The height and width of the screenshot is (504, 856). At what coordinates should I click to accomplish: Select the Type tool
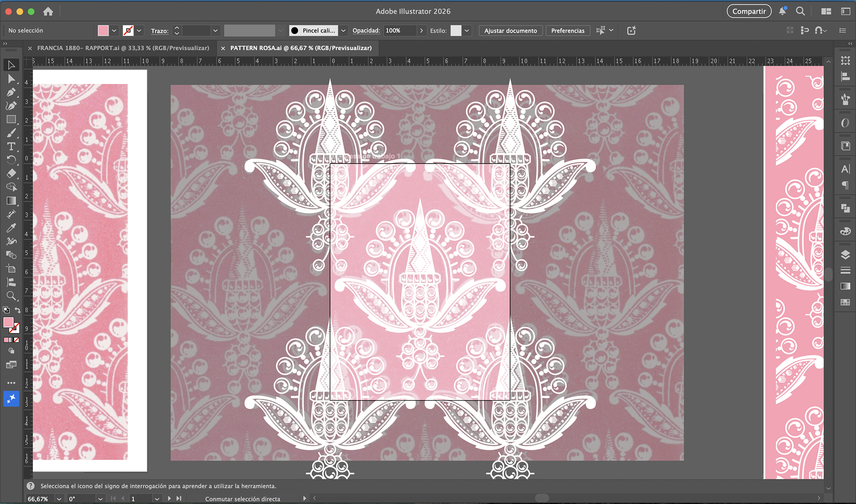pos(11,147)
